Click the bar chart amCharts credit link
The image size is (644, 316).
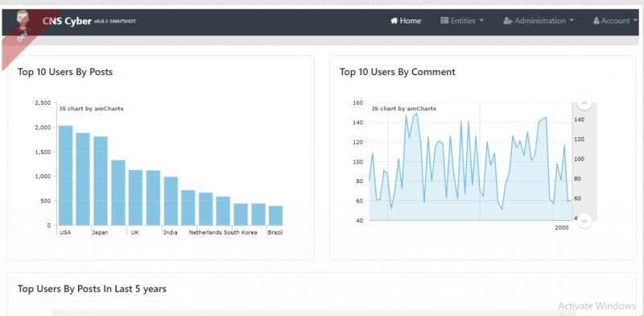pos(91,109)
